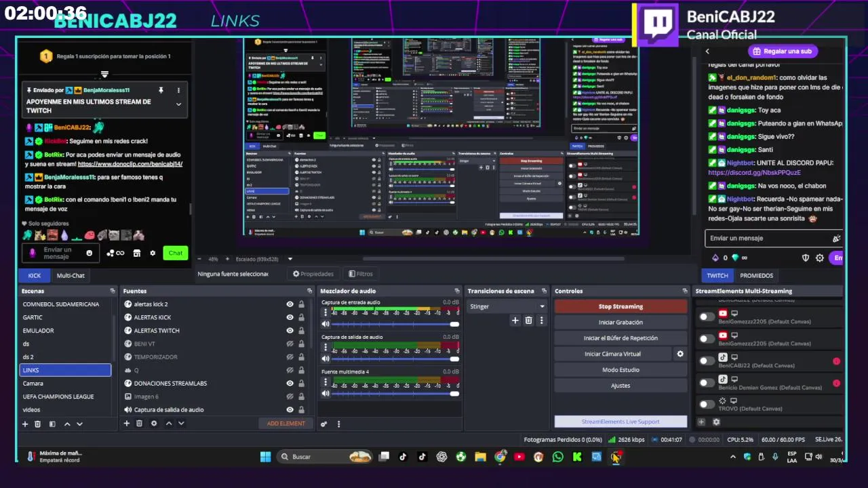The image size is (868, 488).
Task: Undock the Mezclador de audio panel
Action: point(457,291)
